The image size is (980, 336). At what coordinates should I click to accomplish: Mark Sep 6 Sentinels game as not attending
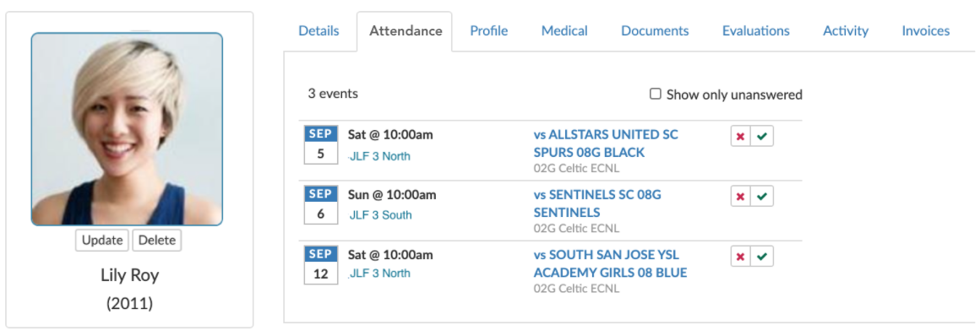741,196
